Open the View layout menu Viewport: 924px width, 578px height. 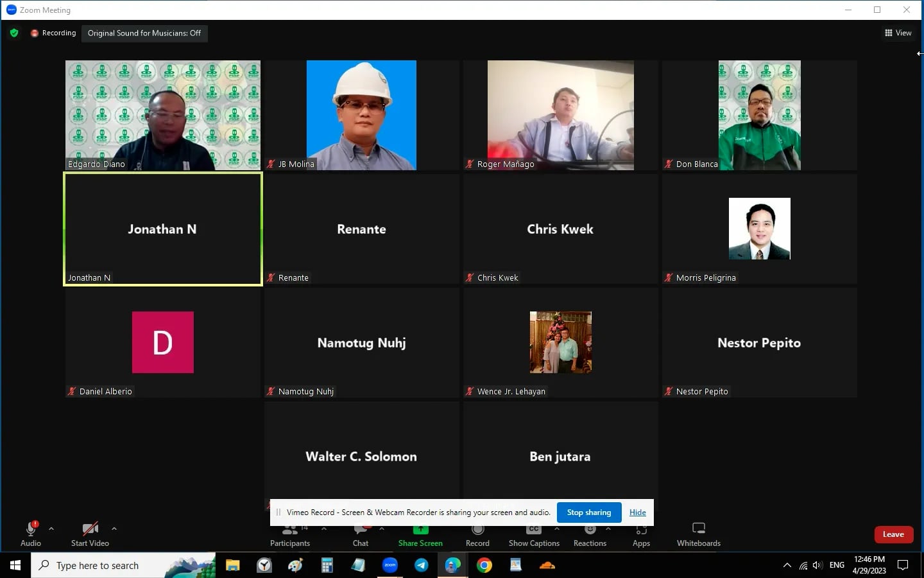pyautogui.click(x=898, y=33)
